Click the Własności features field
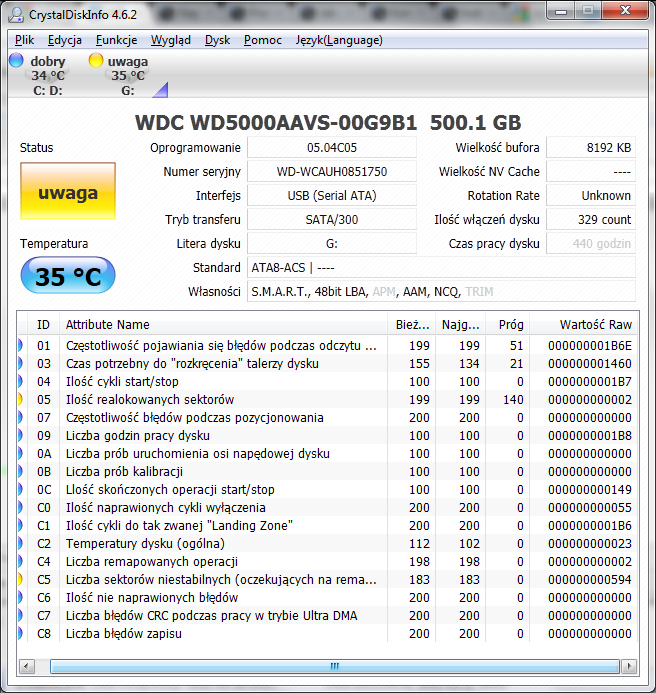Screen dimensions: 656x693 click(x=441, y=292)
